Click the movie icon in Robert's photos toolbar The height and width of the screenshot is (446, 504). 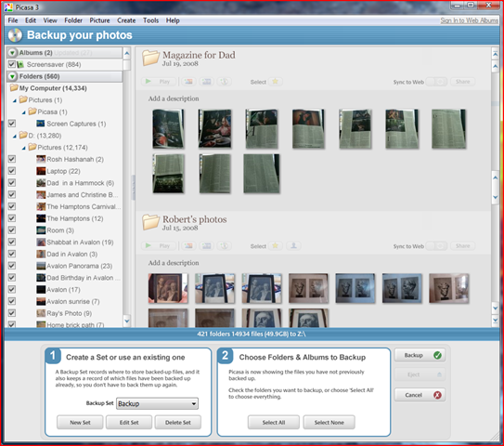tap(206, 246)
